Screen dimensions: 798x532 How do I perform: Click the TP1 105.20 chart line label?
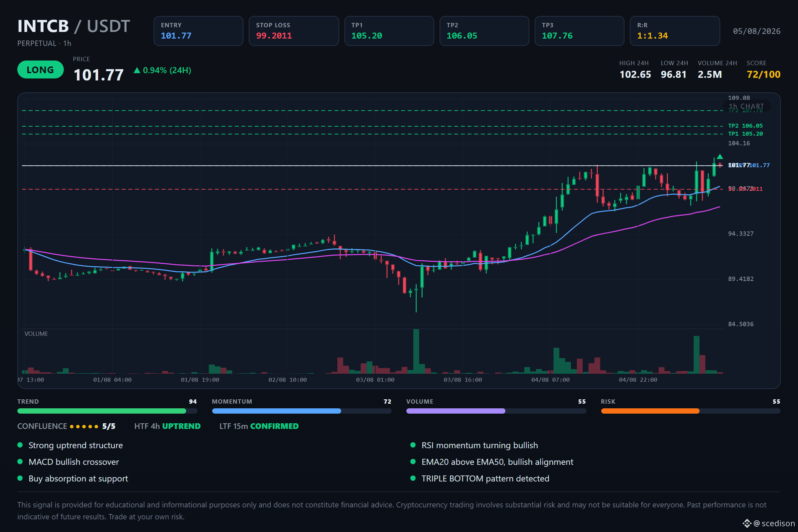click(745, 134)
